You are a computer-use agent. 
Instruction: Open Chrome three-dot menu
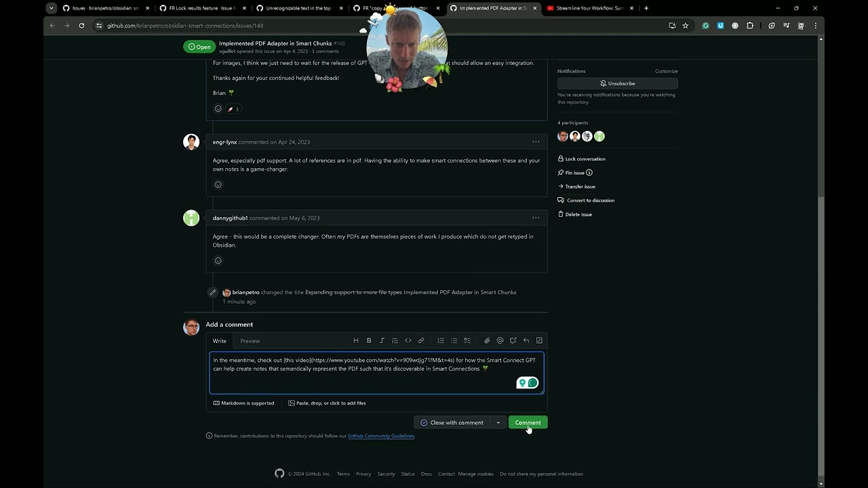coord(815,26)
